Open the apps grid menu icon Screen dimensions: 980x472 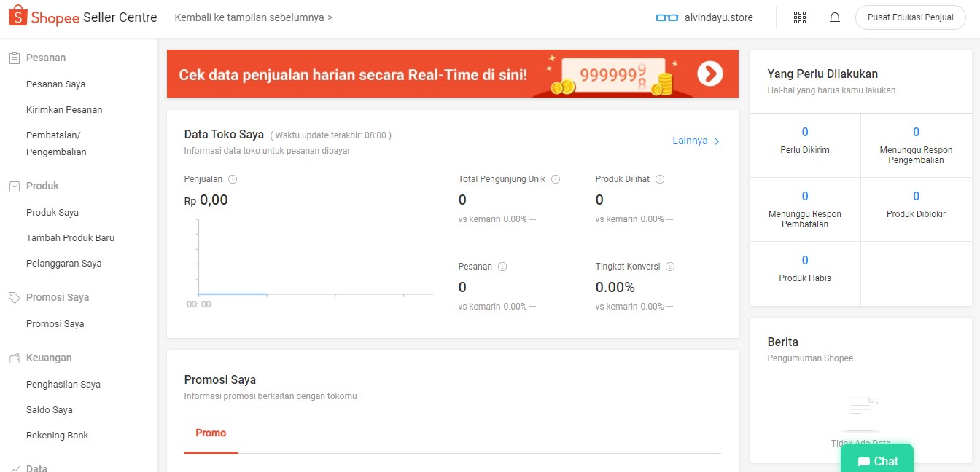pyautogui.click(x=800, y=17)
